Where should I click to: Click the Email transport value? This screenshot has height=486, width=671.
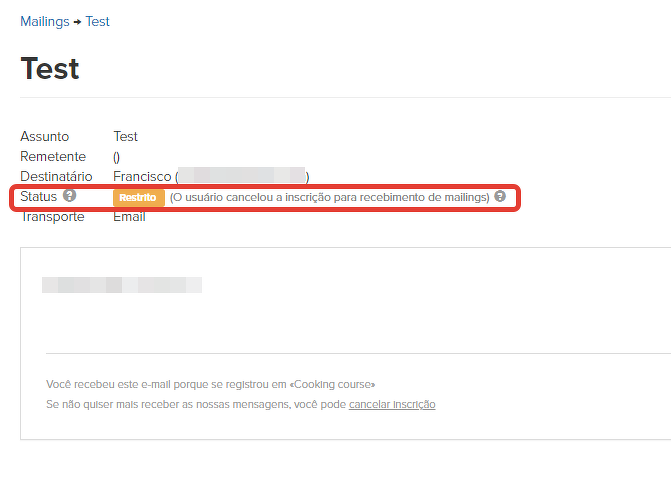(129, 217)
